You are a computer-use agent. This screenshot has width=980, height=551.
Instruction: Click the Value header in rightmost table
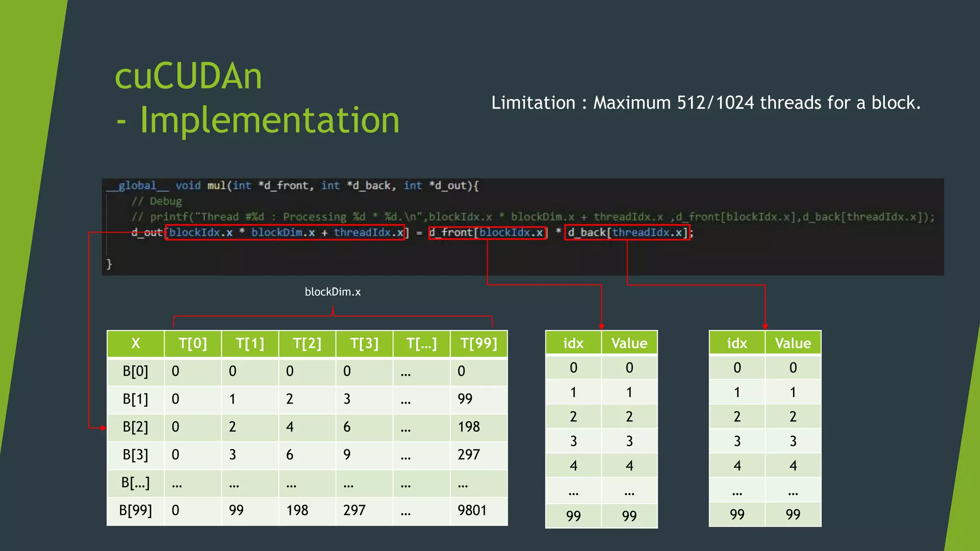793,343
